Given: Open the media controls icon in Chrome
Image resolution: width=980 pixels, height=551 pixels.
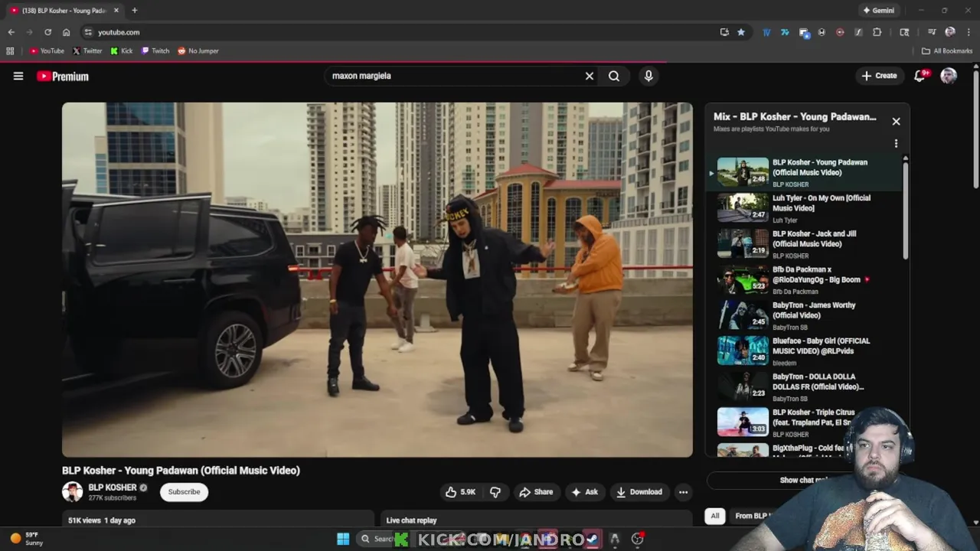Looking at the screenshot, I should [932, 32].
